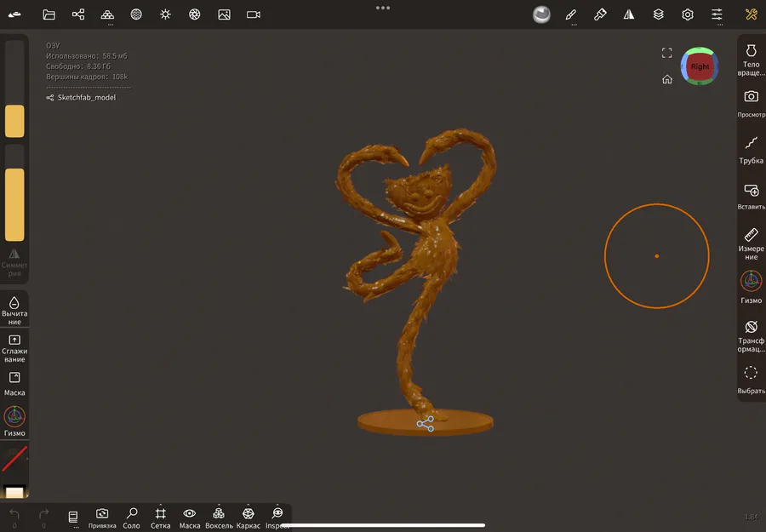Toggle Привязка camera snap
This screenshot has width=766, height=532.
click(x=102, y=518)
